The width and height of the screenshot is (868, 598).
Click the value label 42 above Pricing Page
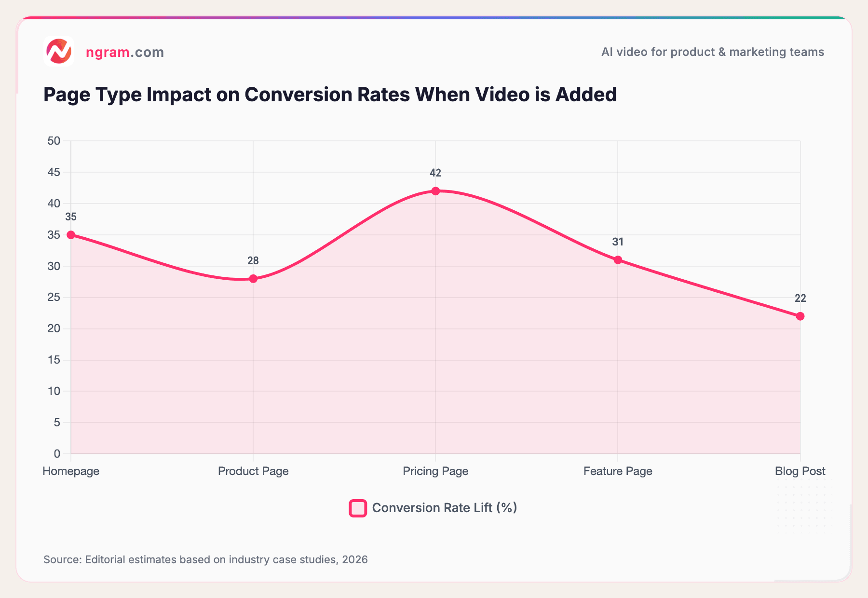pos(435,172)
